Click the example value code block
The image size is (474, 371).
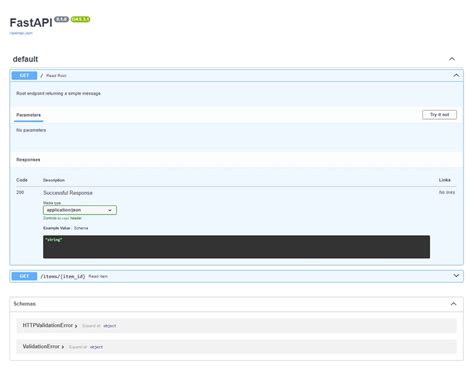point(236,247)
